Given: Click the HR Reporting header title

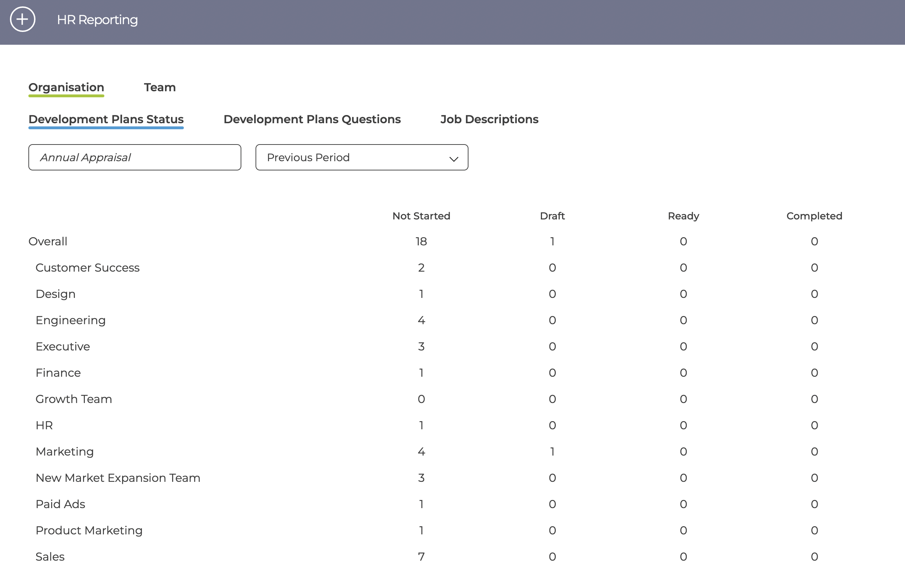Looking at the screenshot, I should 97,20.
